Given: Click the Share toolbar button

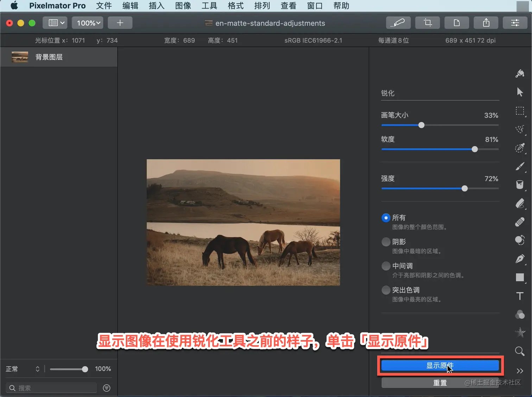Looking at the screenshot, I should pos(486,23).
